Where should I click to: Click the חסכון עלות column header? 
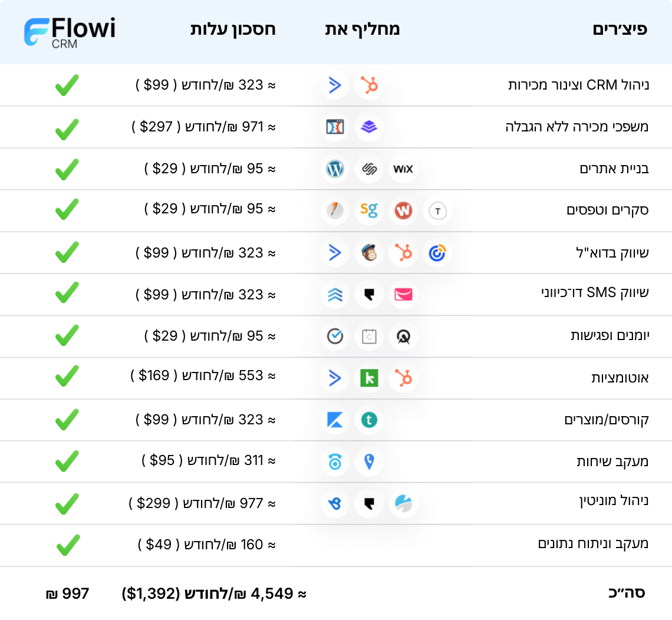[x=233, y=29]
